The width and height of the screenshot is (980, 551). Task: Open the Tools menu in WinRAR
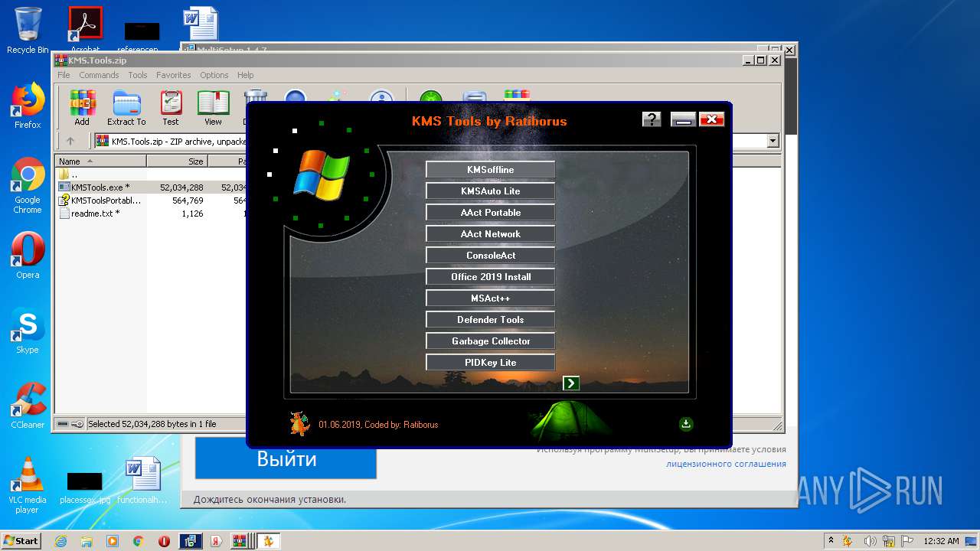coord(138,75)
